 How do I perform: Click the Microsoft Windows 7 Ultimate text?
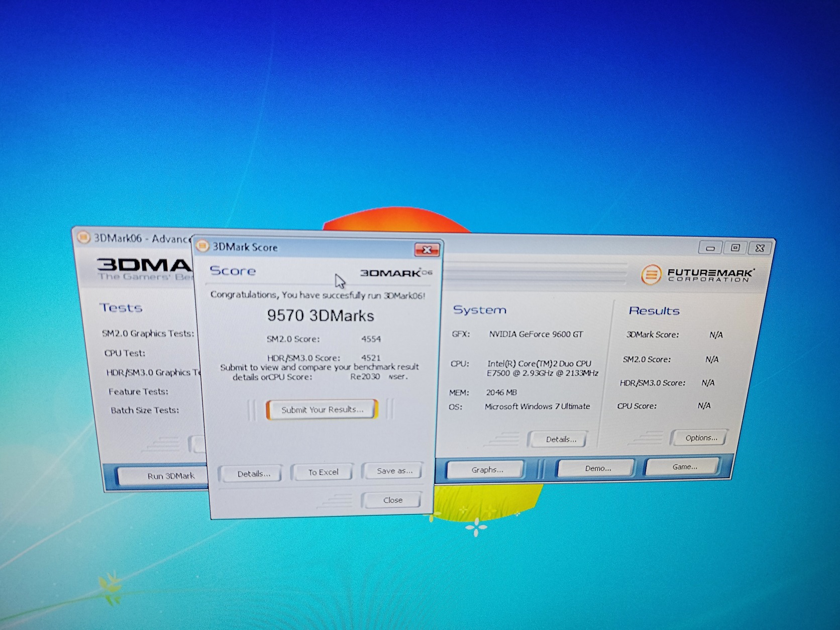coord(537,406)
